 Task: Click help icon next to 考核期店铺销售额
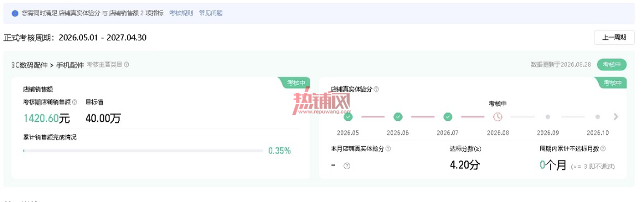tap(74, 102)
